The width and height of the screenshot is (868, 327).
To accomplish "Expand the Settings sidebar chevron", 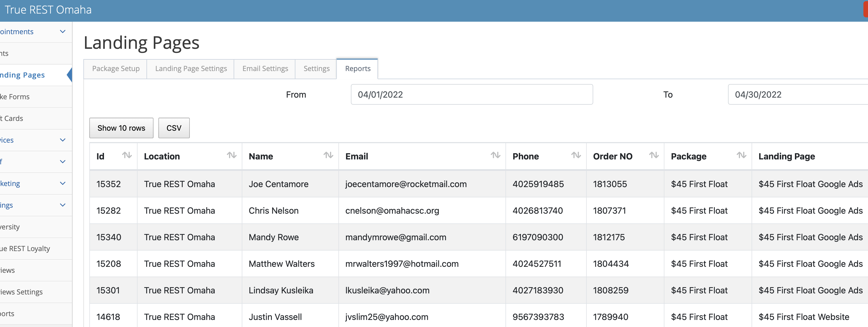I will point(63,205).
